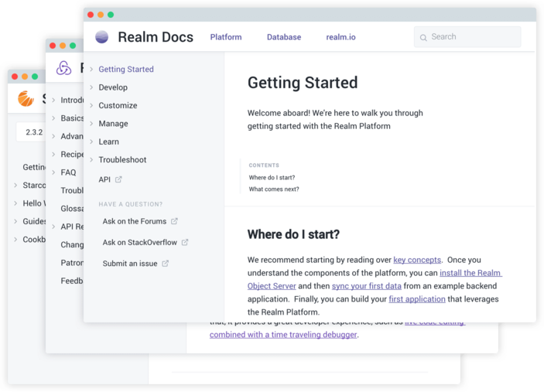
Task: Expand FAQ chevron in the middle window
Action: click(53, 172)
